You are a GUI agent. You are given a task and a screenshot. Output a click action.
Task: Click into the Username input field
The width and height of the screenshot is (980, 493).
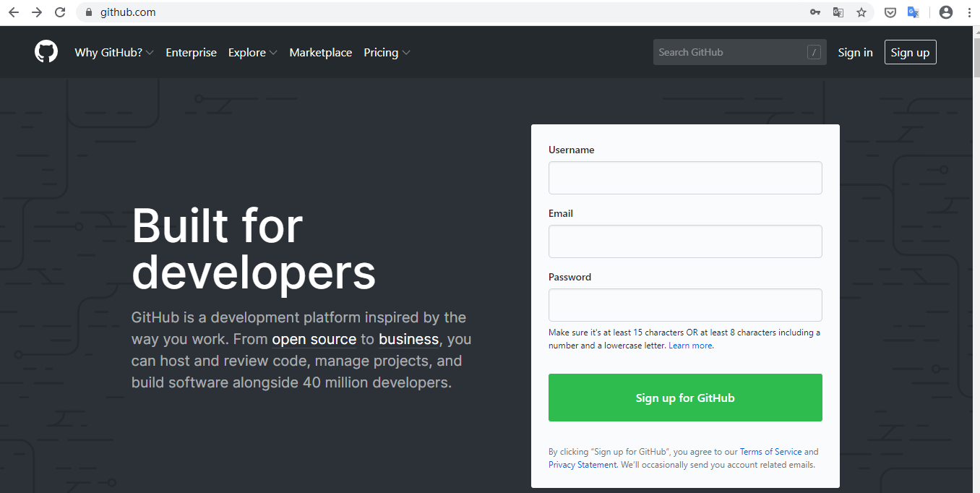pyautogui.click(x=685, y=178)
